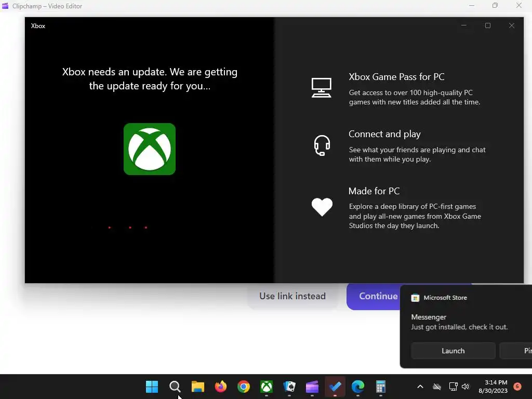Open Microsoft Edge from the taskbar
The width and height of the screenshot is (532, 399).
358,387
